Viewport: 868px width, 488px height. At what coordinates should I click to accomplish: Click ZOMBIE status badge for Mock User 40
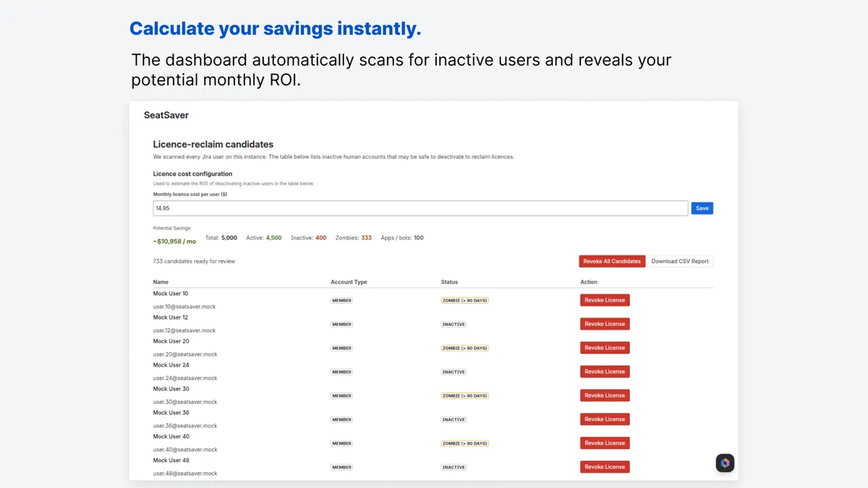(464, 443)
